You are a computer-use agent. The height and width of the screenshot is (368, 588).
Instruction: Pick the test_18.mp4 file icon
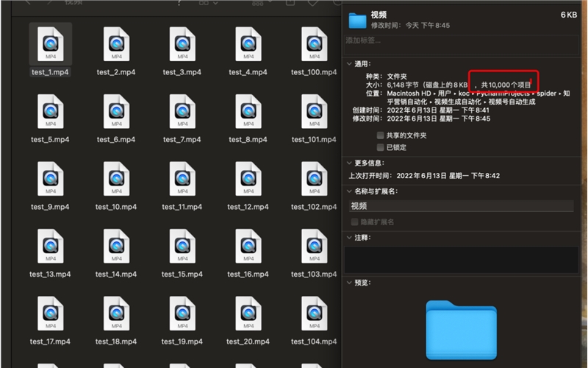[116, 314]
